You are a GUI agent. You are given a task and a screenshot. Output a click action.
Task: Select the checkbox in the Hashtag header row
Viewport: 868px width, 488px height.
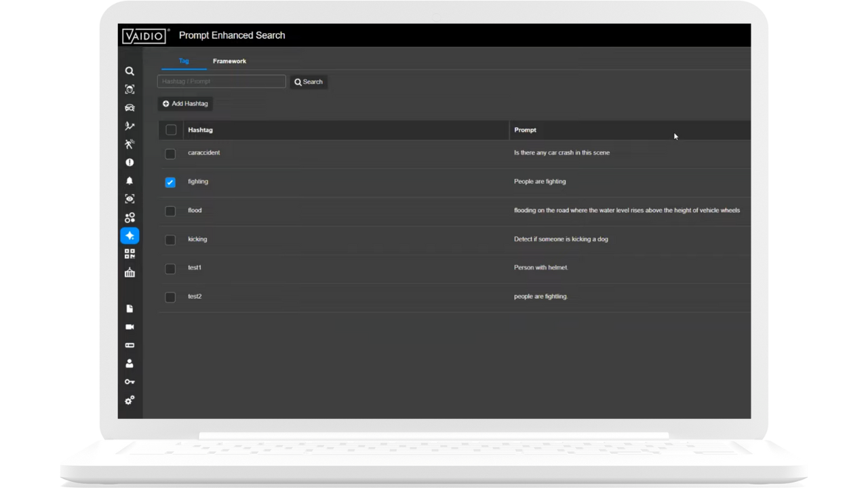pos(171,129)
